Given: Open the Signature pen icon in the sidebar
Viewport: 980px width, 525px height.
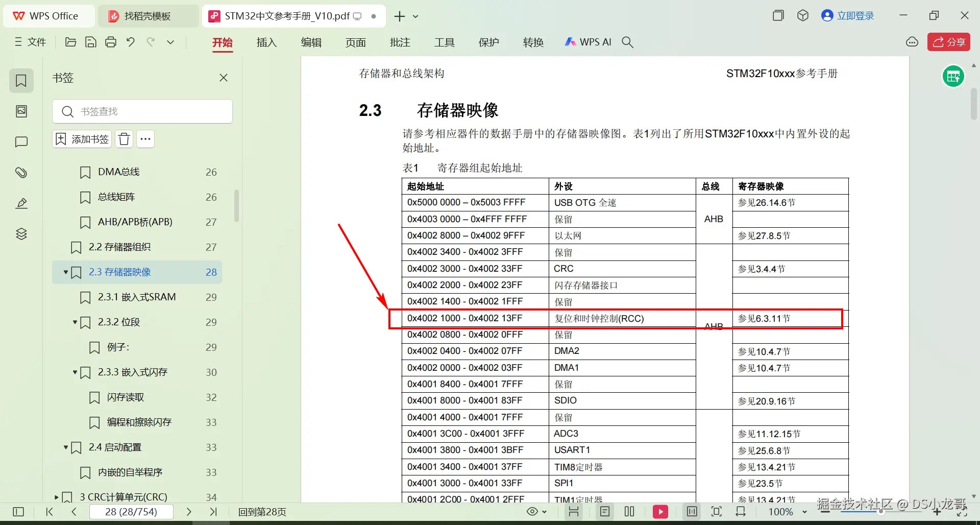Looking at the screenshot, I should click(21, 203).
